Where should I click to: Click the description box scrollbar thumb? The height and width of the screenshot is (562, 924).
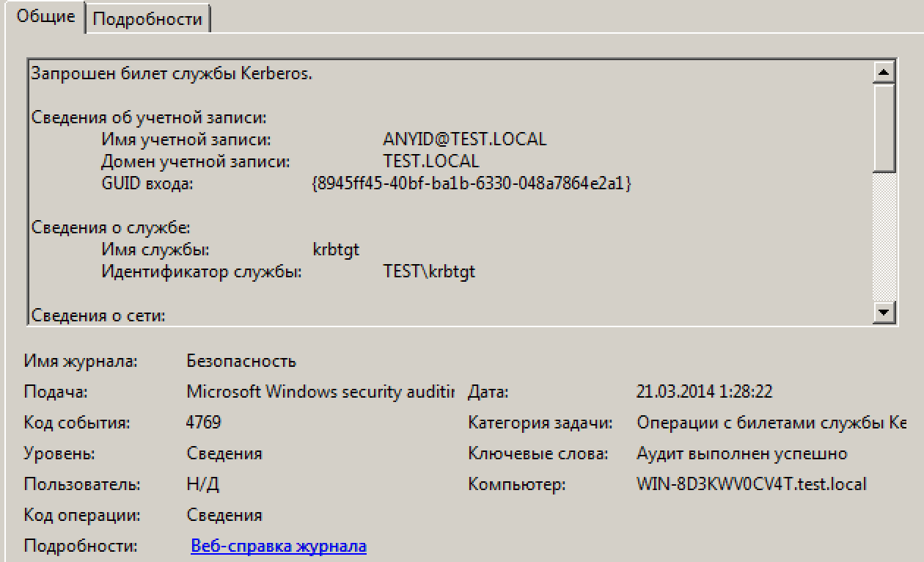coord(884,128)
